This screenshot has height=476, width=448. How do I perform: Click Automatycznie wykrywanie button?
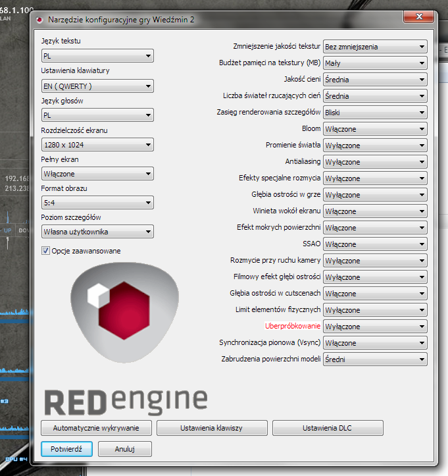pos(96,428)
